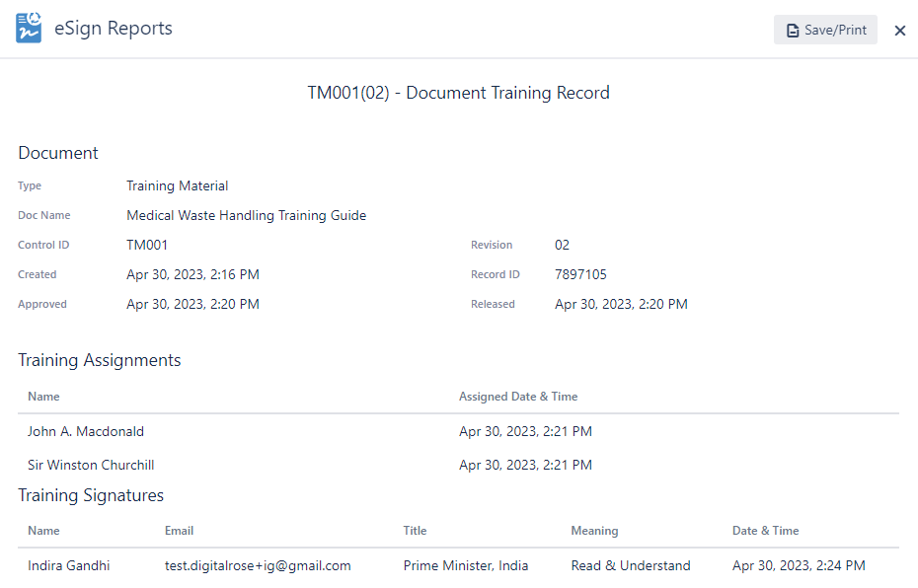918x588 pixels.
Task: Click the Revision value 02
Action: 562,245
